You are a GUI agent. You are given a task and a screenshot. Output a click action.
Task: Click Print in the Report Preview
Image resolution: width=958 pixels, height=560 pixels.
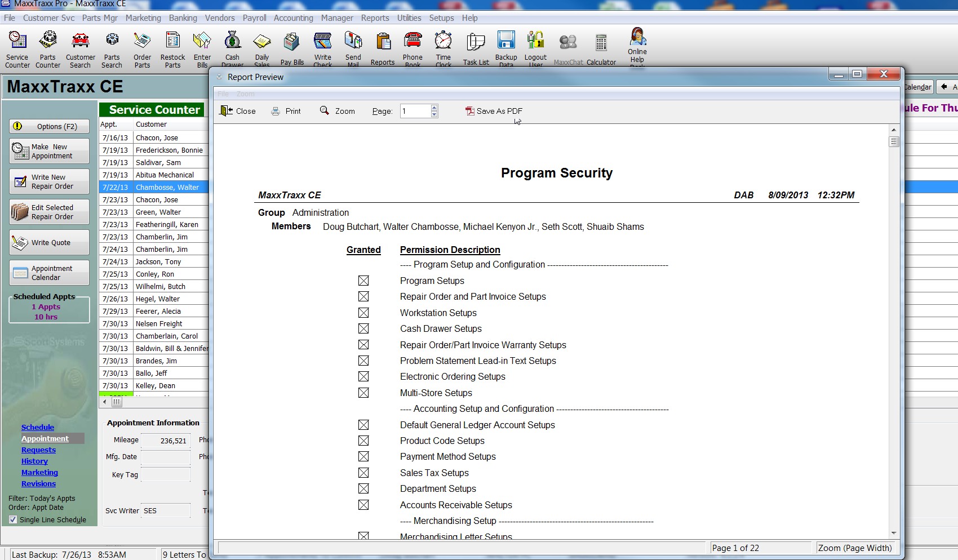[286, 111]
